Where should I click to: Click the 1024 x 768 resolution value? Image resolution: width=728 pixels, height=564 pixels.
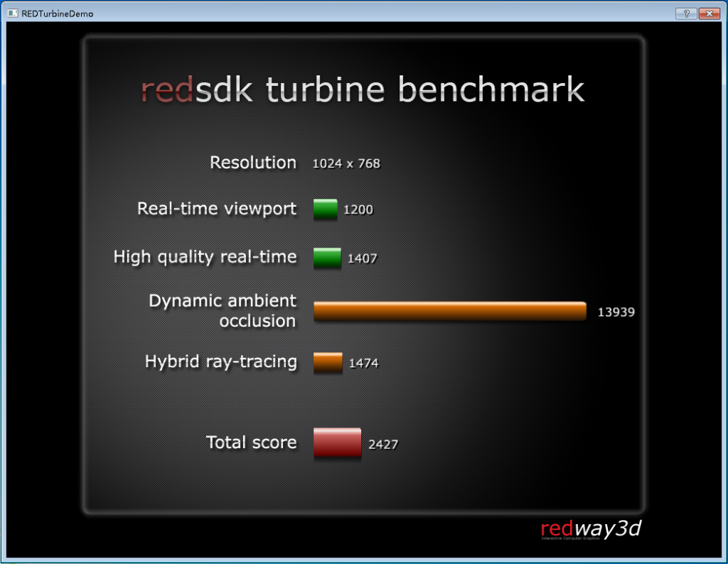point(346,164)
